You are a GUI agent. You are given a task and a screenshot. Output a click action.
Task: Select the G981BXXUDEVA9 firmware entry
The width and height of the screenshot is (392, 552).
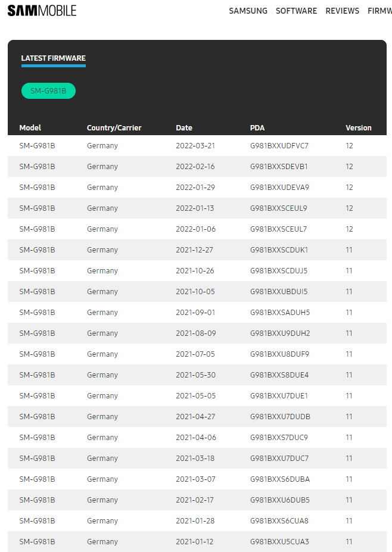click(x=197, y=188)
